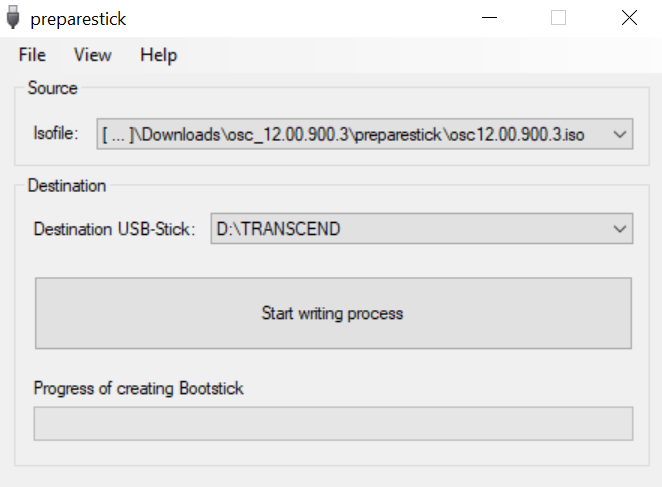Screen dimensions: 662x487
Task: Expand the Destination USB-Stick dropdown arrow
Action: click(x=619, y=229)
